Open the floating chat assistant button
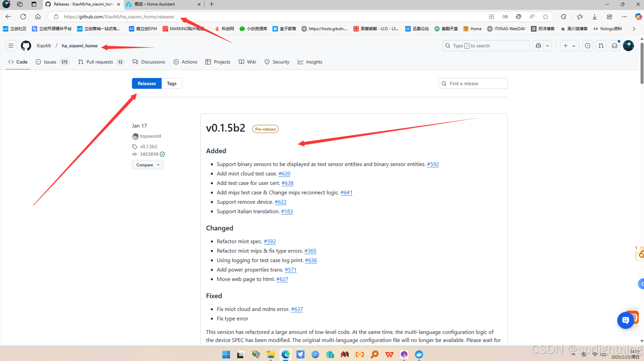The height and width of the screenshot is (361, 644). pyautogui.click(x=625, y=320)
